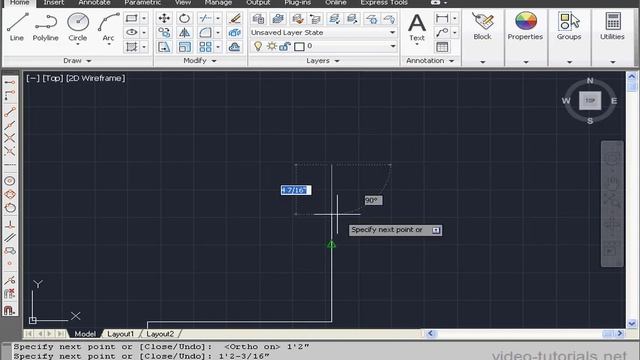Pick Snap to Endpoint in osnap toolbar

coord(10,111)
